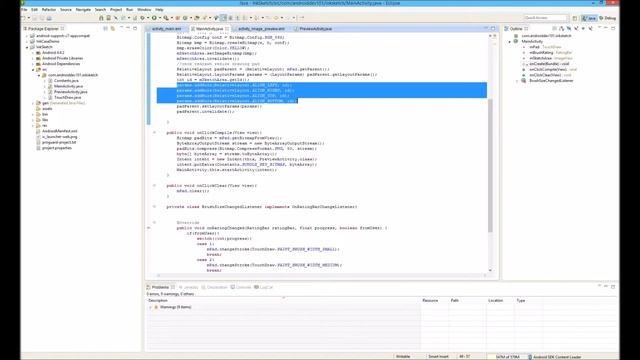Select TouchDraw.java in Package Explorer
This screenshot has height=360, width=640.
(x=67, y=98)
